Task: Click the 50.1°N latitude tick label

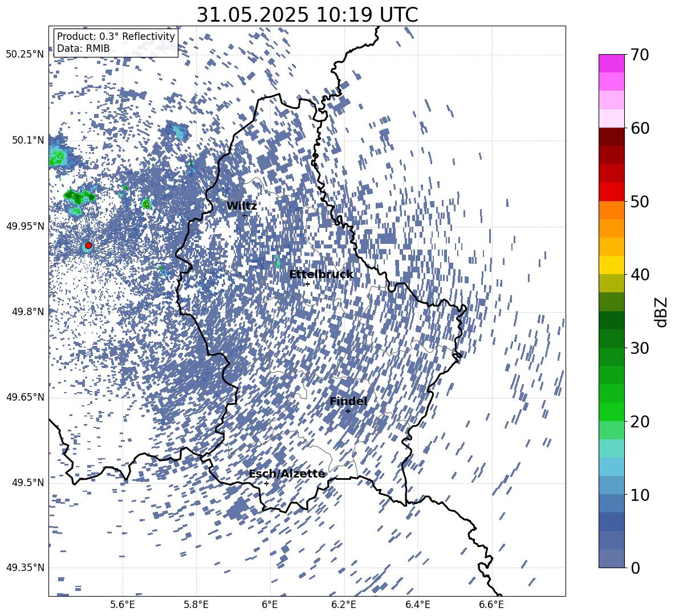Action: pyautogui.click(x=27, y=140)
